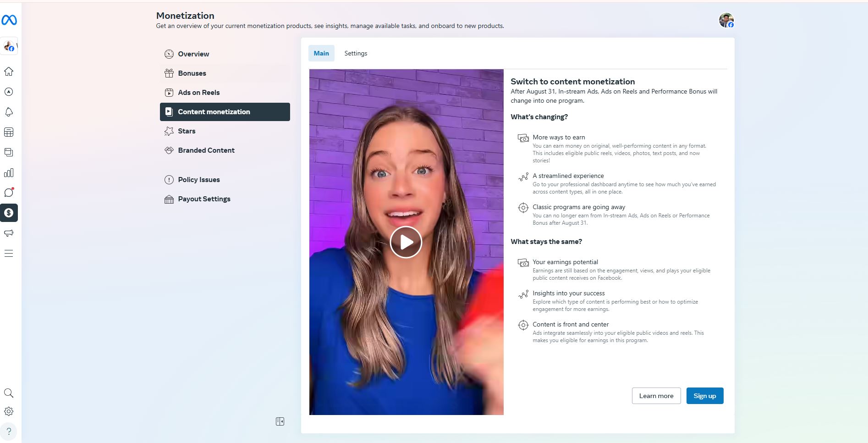
Task: Select Content monetization menu item
Action: (225, 112)
